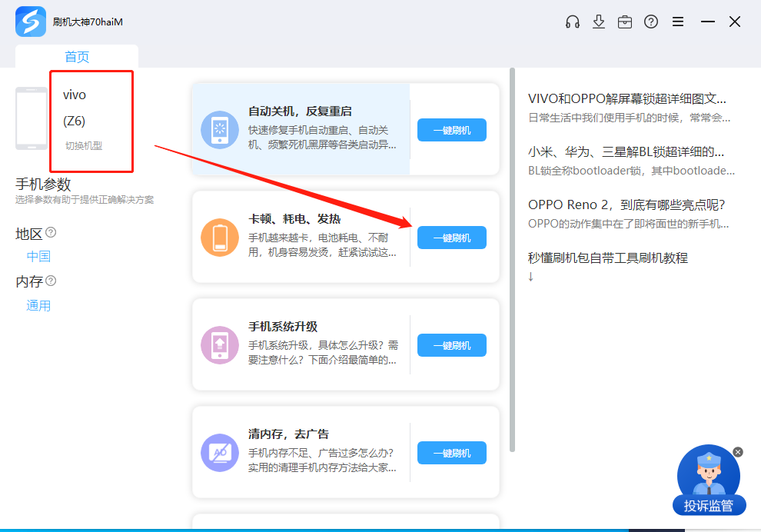Click 一键刷机 for 自动关机，反复重启
761x532 pixels.
click(x=452, y=130)
